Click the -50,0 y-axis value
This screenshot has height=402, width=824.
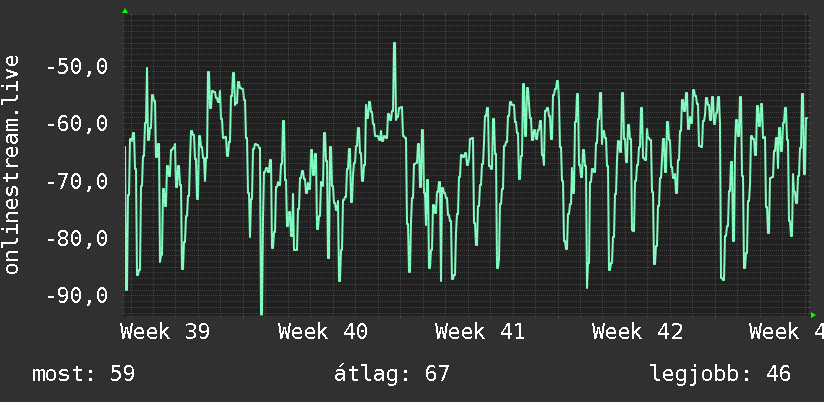coord(77,67)
